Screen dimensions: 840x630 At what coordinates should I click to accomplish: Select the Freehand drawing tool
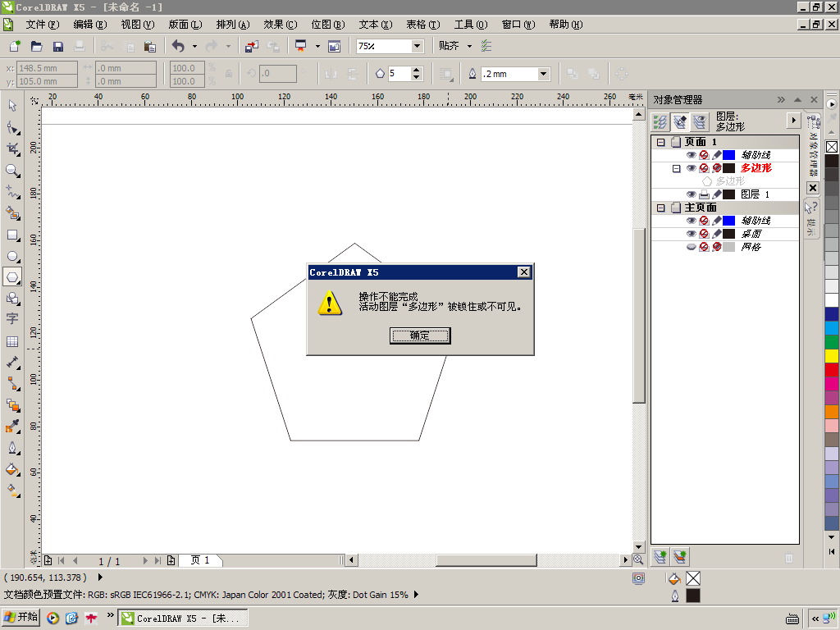coord(12,192)
